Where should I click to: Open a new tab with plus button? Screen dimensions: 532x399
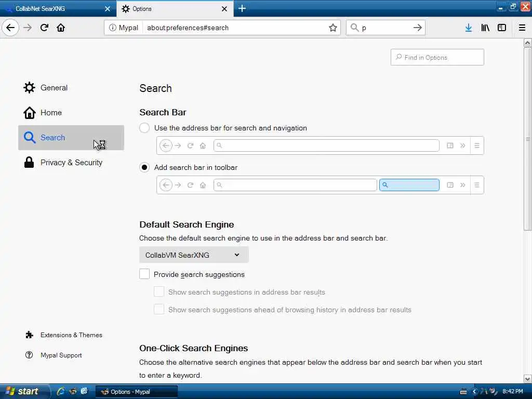coord(242,8)
